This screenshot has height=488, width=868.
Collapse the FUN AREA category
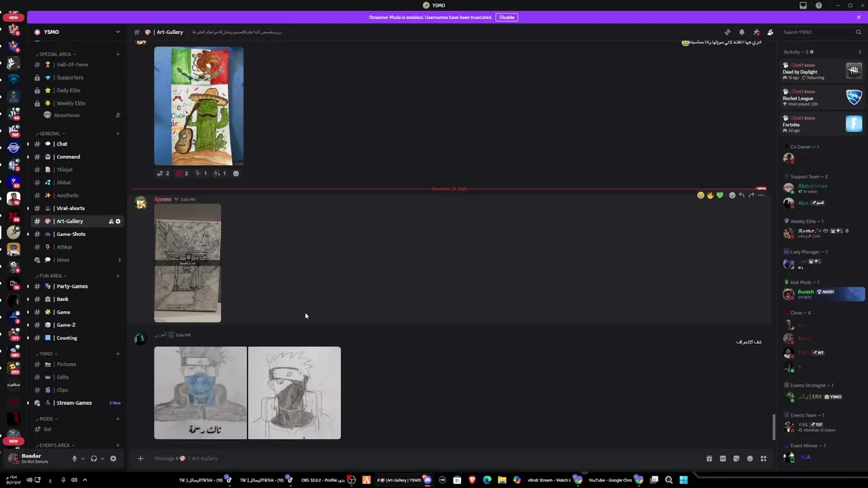click(x=52, y=276)
